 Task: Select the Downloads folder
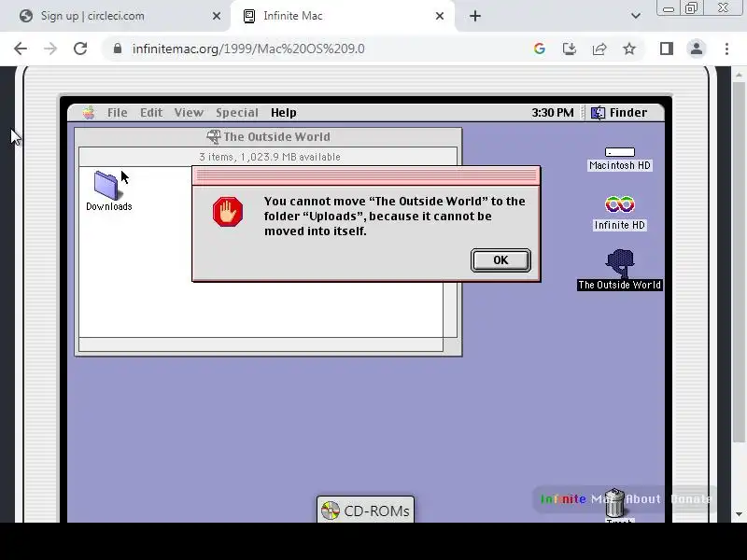click(108, 191)
